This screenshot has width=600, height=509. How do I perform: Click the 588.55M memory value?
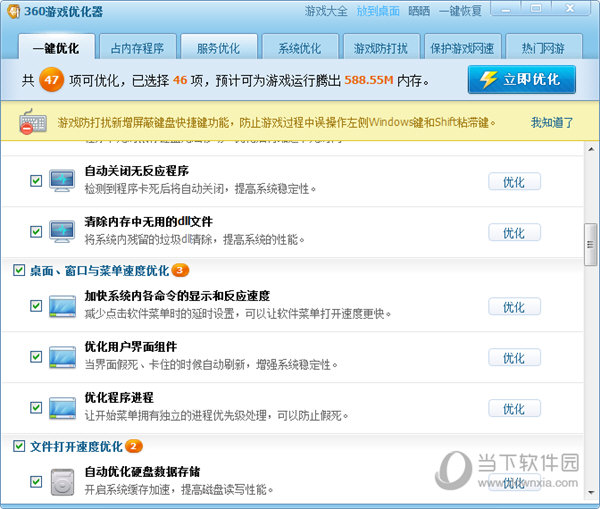coord(369,80)
